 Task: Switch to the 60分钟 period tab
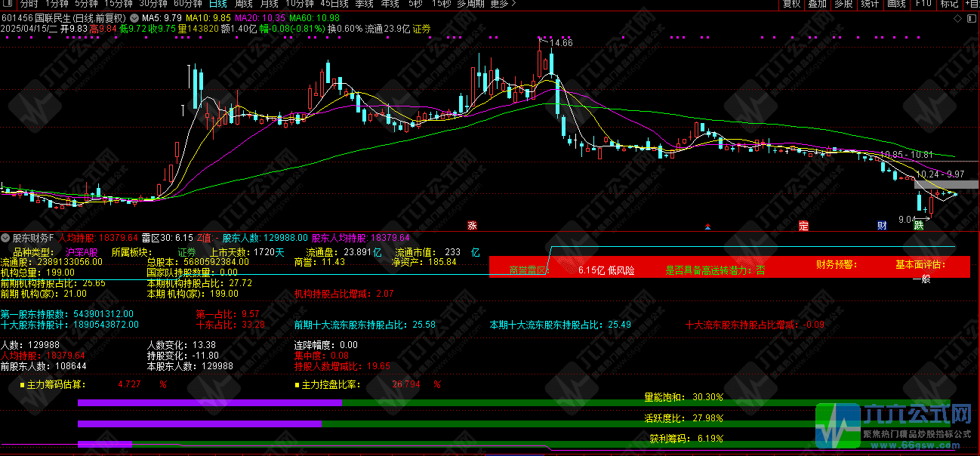pos(187,4)
